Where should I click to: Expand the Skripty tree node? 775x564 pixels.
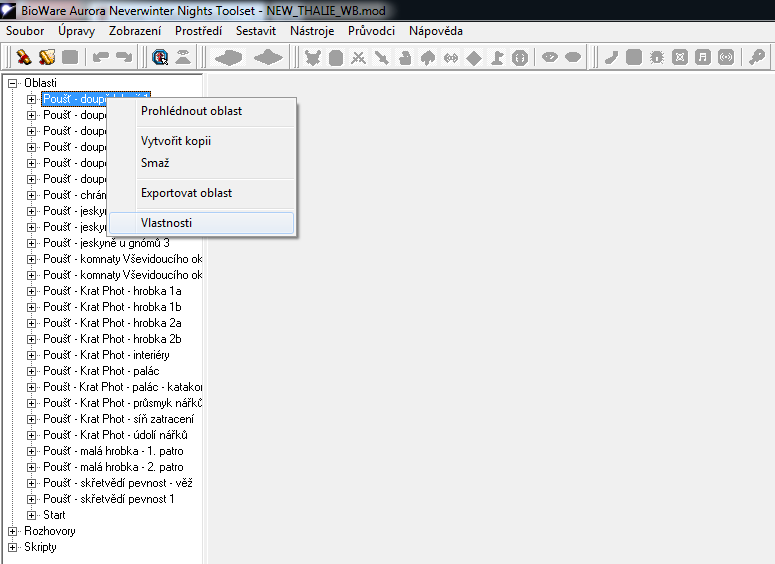point(13,547)
